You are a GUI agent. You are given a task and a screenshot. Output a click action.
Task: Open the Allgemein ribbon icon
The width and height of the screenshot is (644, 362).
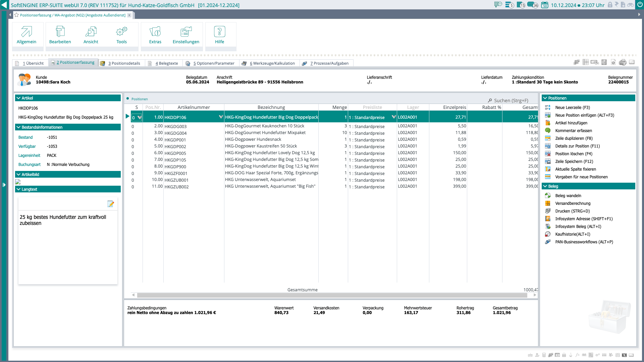pyautogui.click(x=26, y=32)
